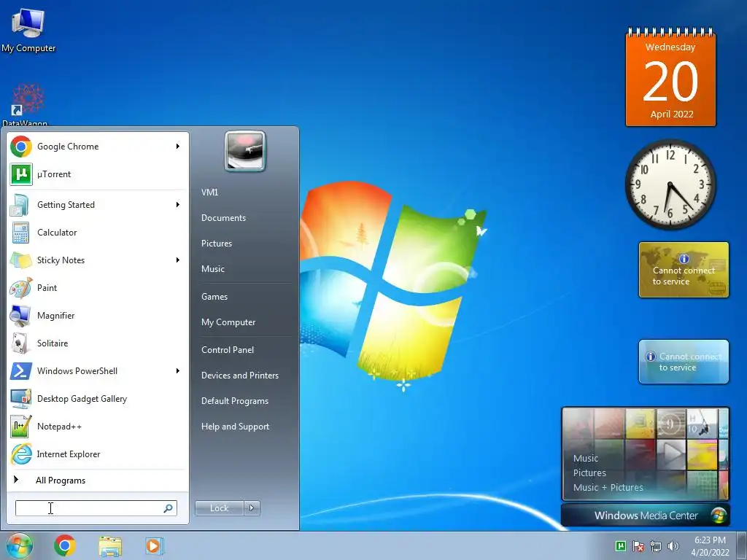Click the Lock button
747x560 pixels.
219,508
